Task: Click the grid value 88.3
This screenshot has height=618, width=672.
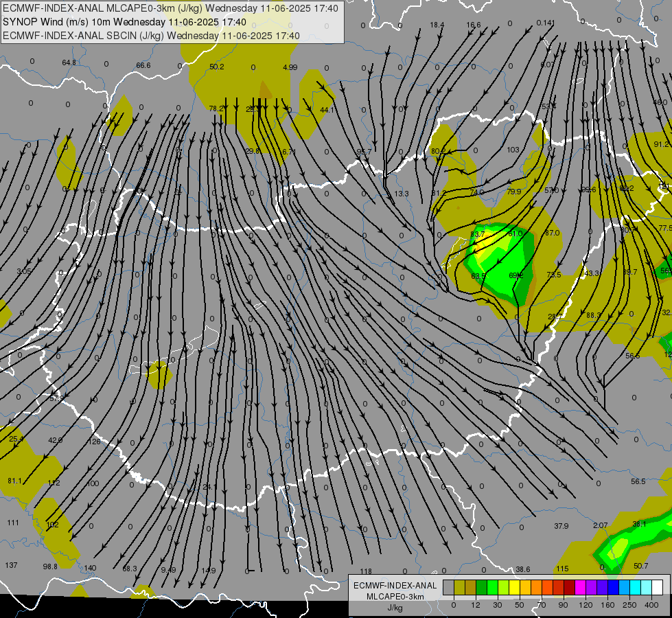Action: (x=594, y=315)
